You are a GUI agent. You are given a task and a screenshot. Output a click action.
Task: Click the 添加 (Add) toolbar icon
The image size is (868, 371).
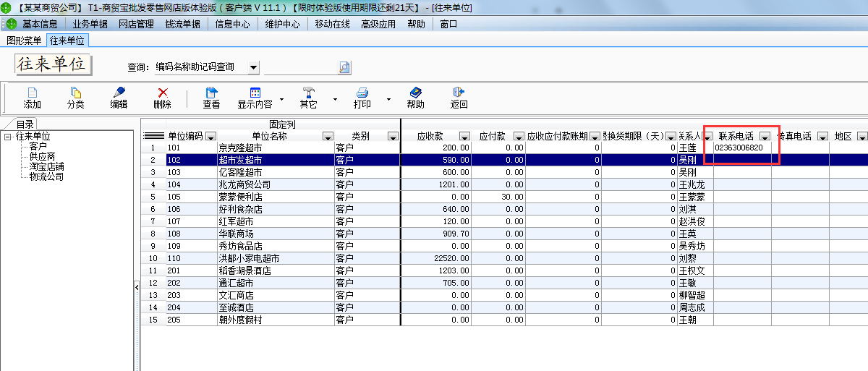(32, 93)
